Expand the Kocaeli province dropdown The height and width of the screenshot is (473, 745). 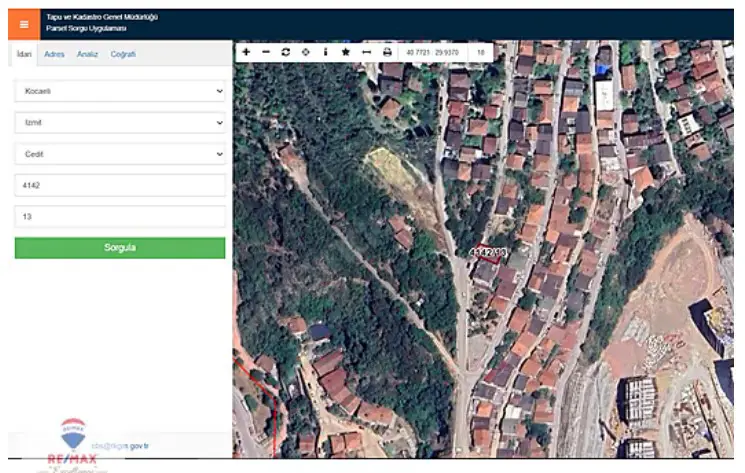(120, 91)
